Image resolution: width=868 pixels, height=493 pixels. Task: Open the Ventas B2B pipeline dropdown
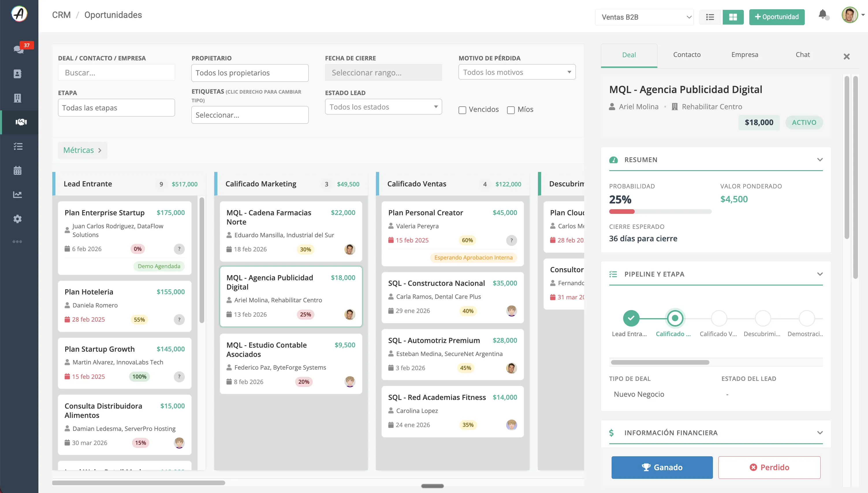pos(645,17)
